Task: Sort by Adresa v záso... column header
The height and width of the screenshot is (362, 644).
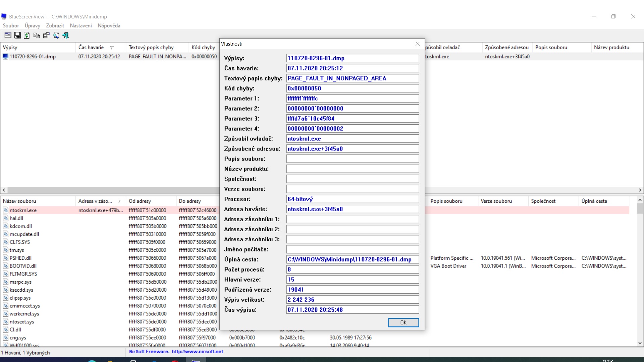Action: click(x=95, y=201)
